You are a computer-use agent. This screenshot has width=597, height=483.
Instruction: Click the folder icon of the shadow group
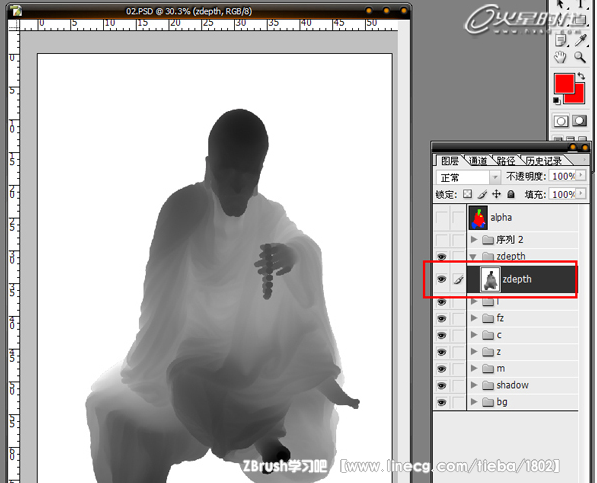488,385
